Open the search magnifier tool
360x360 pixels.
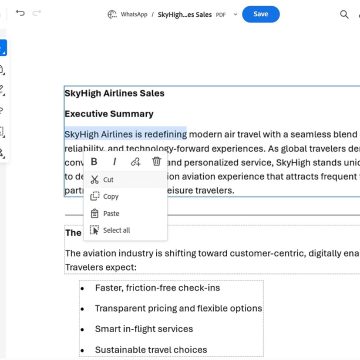(344, 14)
